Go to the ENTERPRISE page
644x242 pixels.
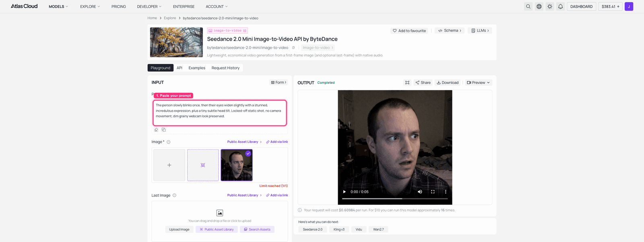tap(184, 6)
